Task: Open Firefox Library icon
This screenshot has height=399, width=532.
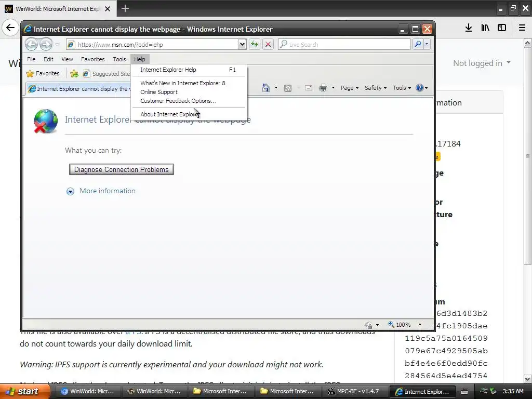Action: [485, 28]
